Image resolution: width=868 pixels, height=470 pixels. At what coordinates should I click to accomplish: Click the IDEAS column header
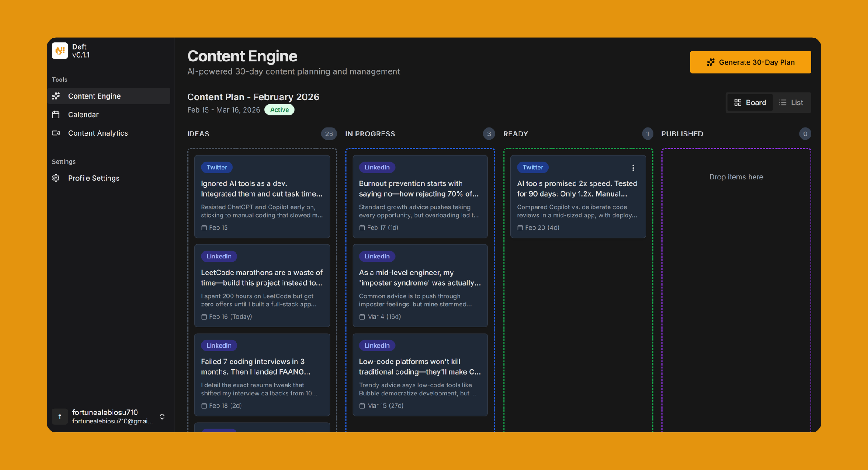click(198, 134)
